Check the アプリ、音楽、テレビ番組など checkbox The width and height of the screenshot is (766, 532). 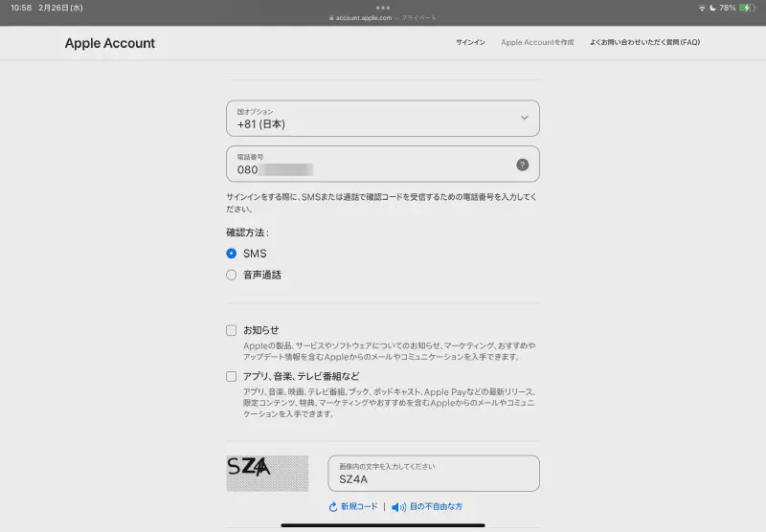pyautogui.click(x=231, y=376)
